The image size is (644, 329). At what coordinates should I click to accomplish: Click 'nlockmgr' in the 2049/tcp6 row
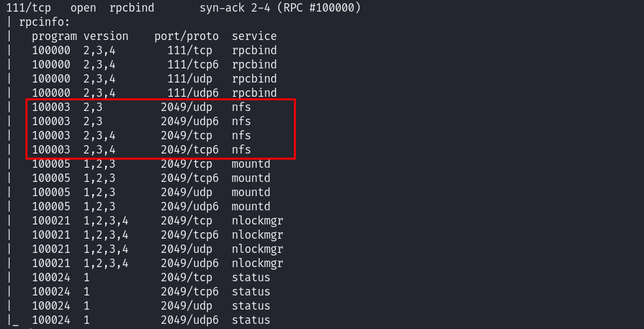pos(257,235)
